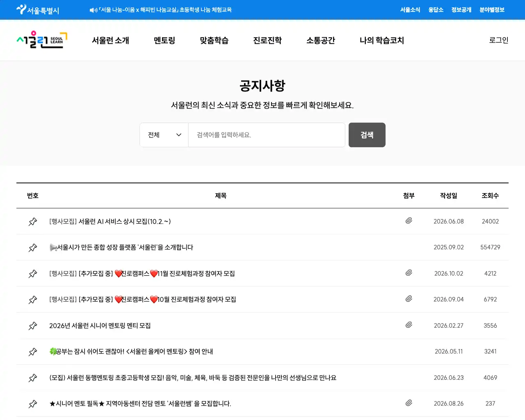Image resolution: width=525 pixels, height=420 pixels.
Task: Open notice 서울런 동행멘토링 초중고등학생 모집
Action: [x=193, y=378]
